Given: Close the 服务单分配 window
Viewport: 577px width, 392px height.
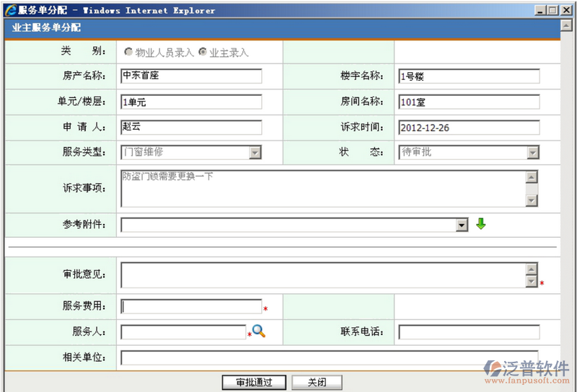Looking at the screenshot, I should (x=566, y=10).
